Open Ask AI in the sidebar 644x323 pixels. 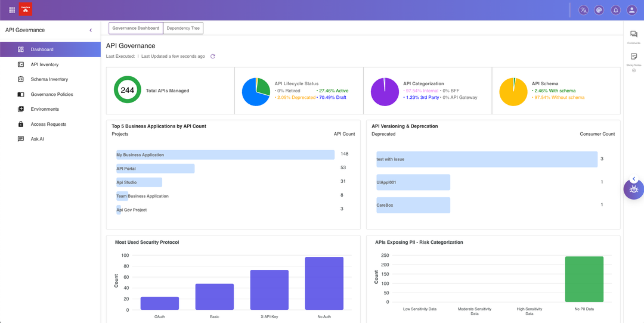38,139
